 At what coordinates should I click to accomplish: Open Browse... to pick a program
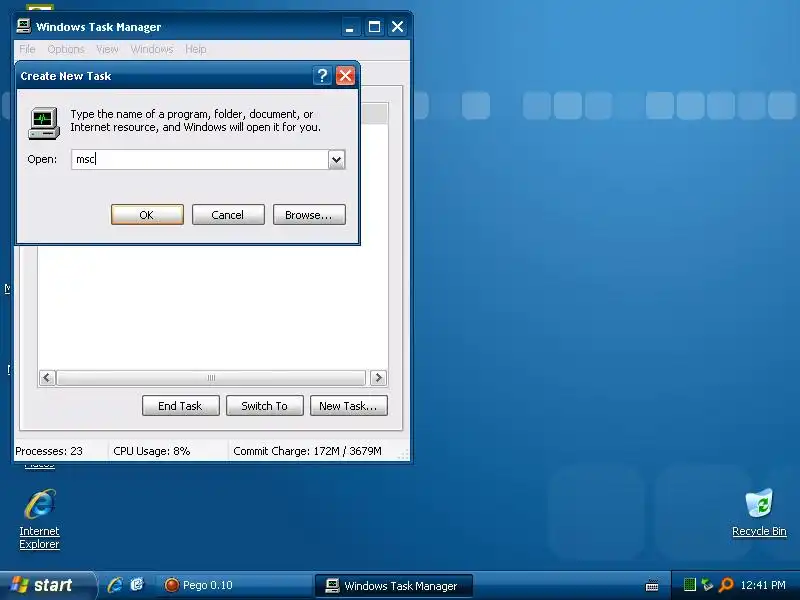pos(309,215)
